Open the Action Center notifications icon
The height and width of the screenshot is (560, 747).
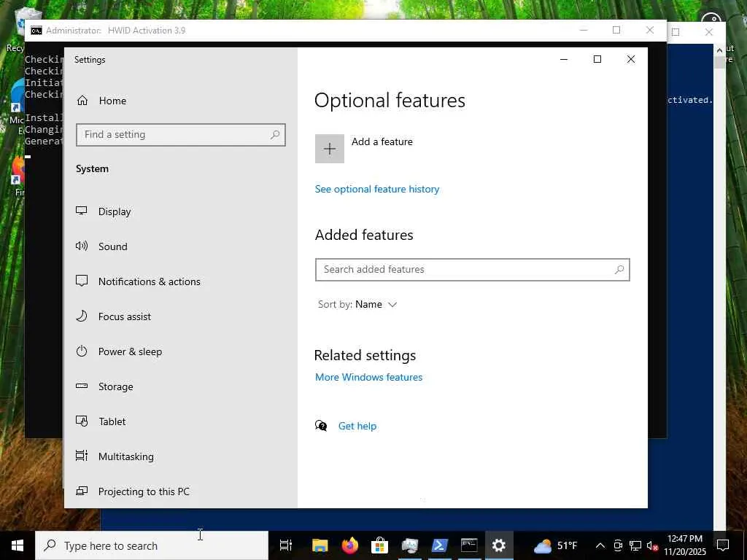723,545
